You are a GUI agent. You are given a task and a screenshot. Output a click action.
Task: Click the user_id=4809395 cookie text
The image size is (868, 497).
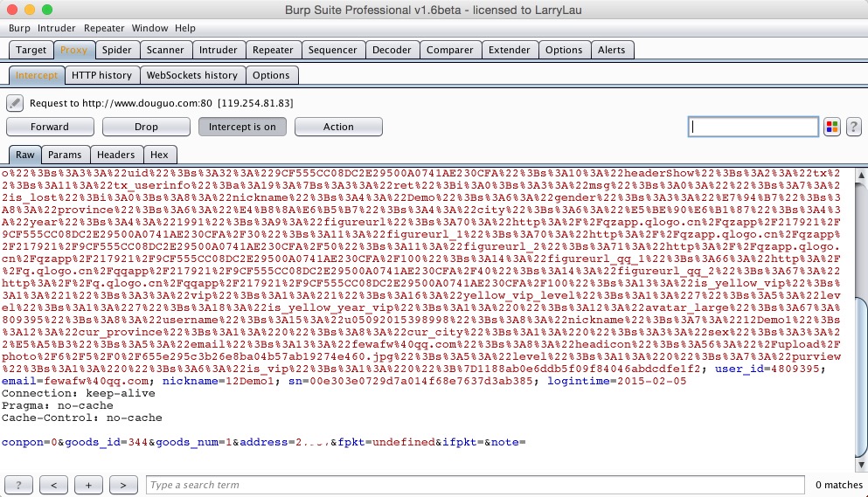pos(767,369)
